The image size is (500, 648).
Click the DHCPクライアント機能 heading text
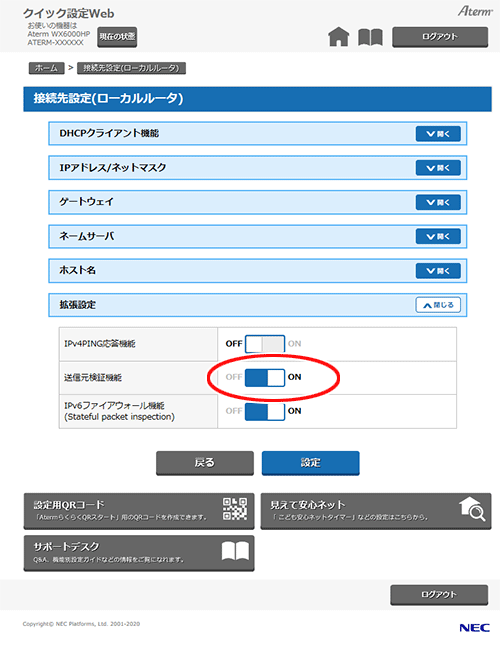coord(109,133)
